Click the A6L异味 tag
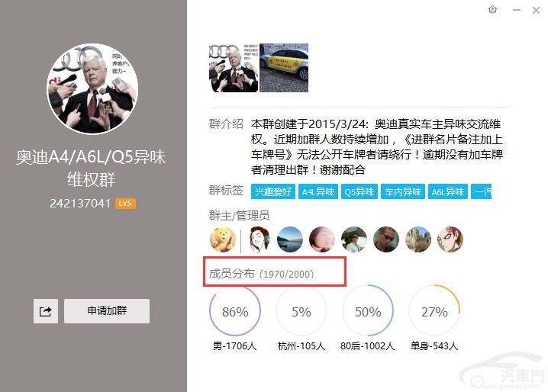 coord(448,192)
